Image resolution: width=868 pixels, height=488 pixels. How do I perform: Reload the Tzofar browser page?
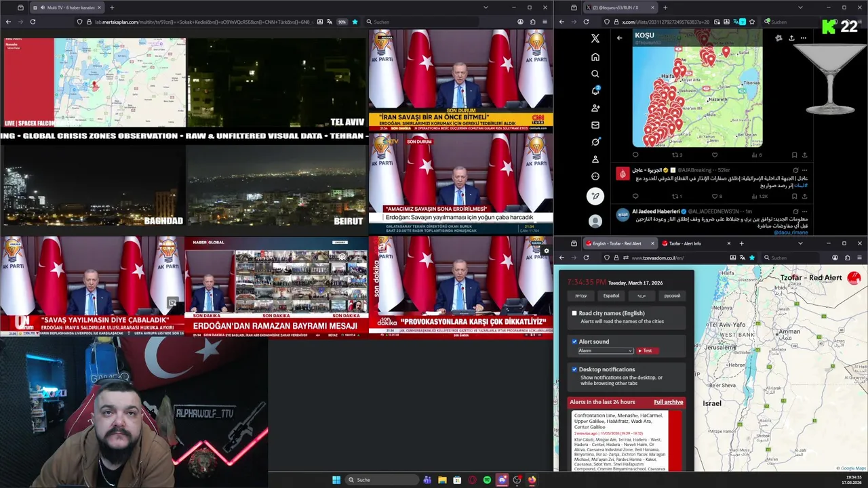coord(587,258)
